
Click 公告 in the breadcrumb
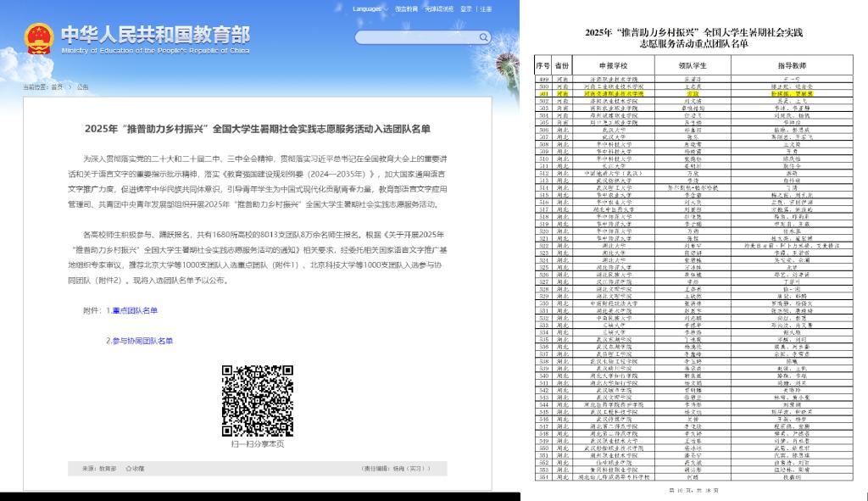click(83, 86)
